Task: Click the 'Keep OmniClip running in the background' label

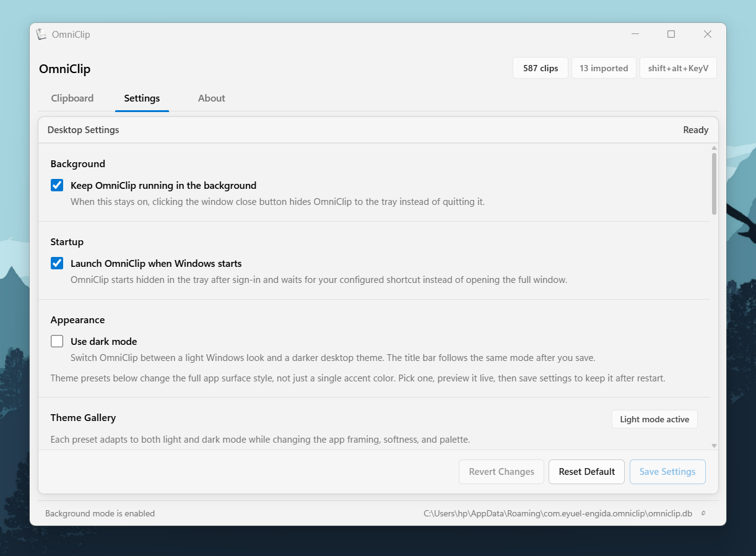Action: (x=163, y=185)
